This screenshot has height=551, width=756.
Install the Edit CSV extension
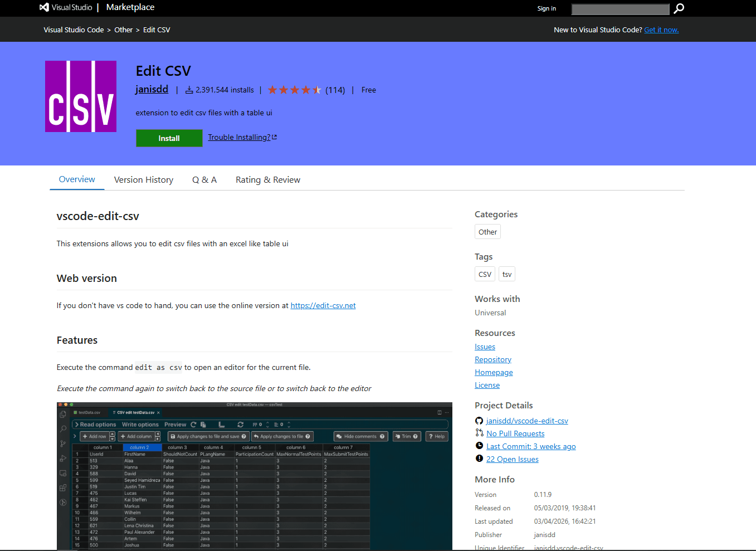(169, 138)
